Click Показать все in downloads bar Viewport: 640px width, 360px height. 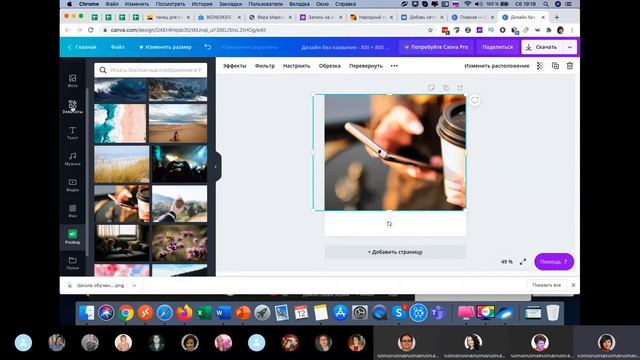pyautogui.click(x=547, y=285)
